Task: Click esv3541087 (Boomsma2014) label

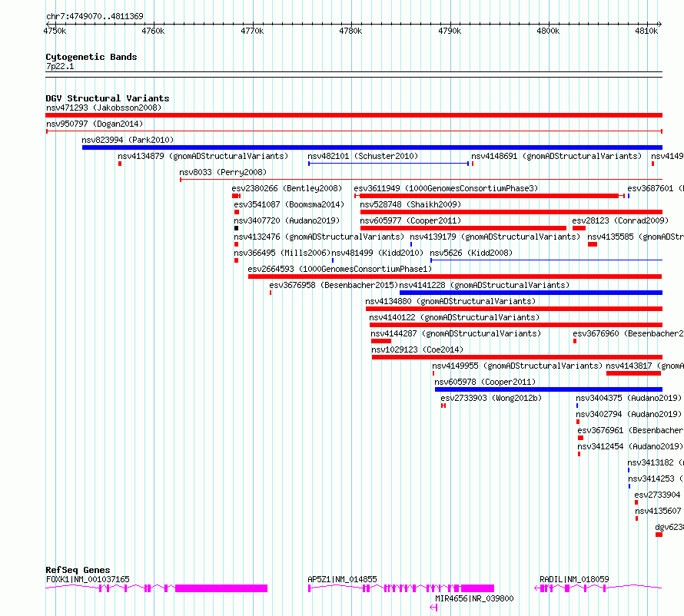Action: coord(289,204)
